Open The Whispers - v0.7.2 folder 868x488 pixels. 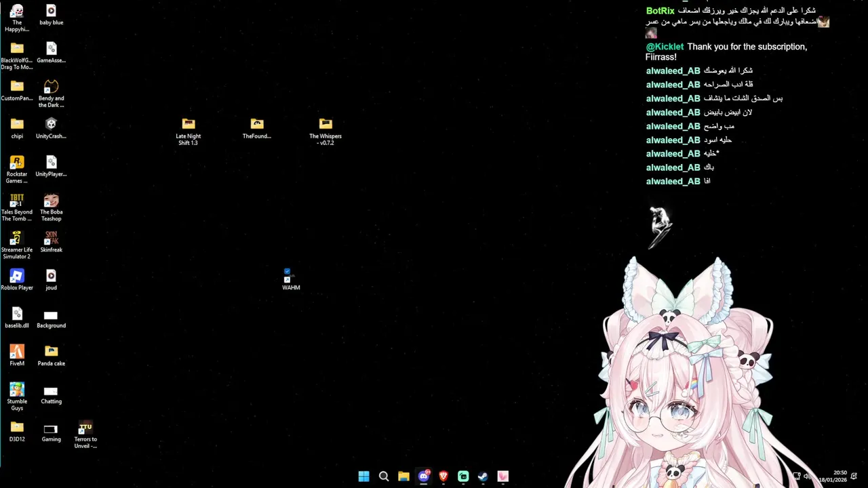(325, 132)
